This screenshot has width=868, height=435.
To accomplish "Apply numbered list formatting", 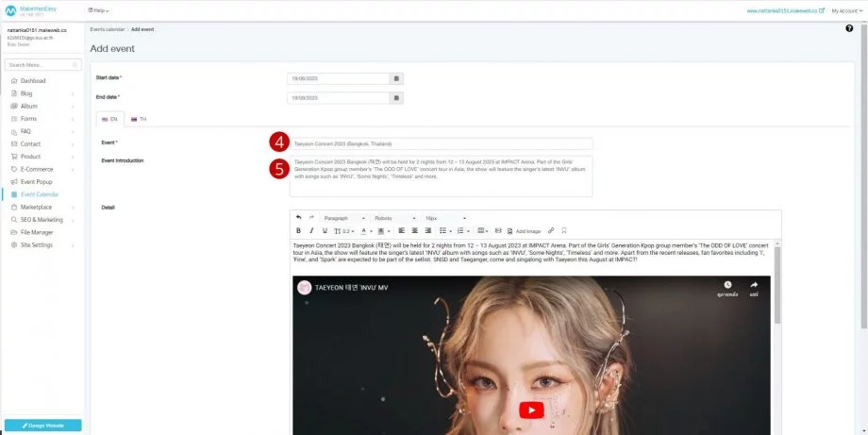I will pyautogui.click(x=460, y=231).
